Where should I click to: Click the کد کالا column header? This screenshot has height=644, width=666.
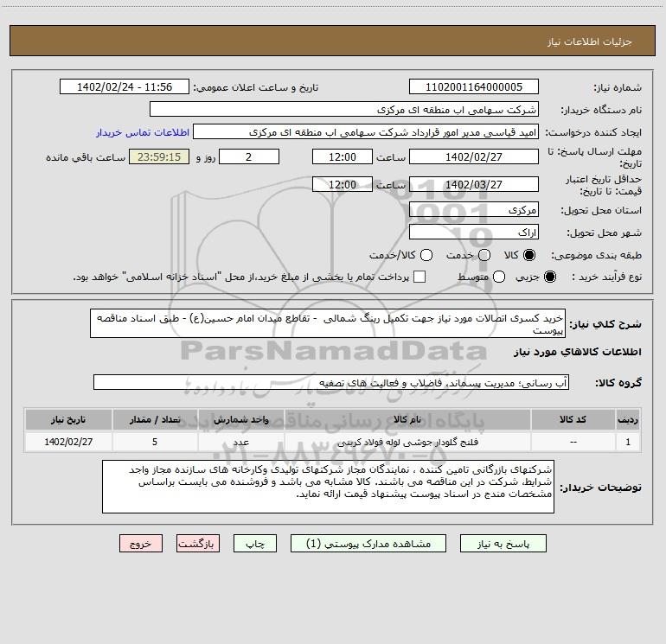coord(573,419)
